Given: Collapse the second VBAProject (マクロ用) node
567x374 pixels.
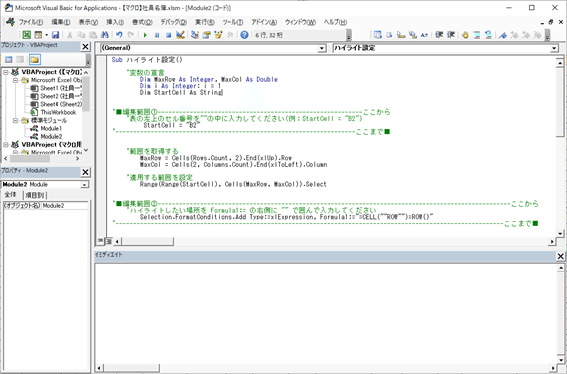Looking at the screenshot, I should pos(6,145).
